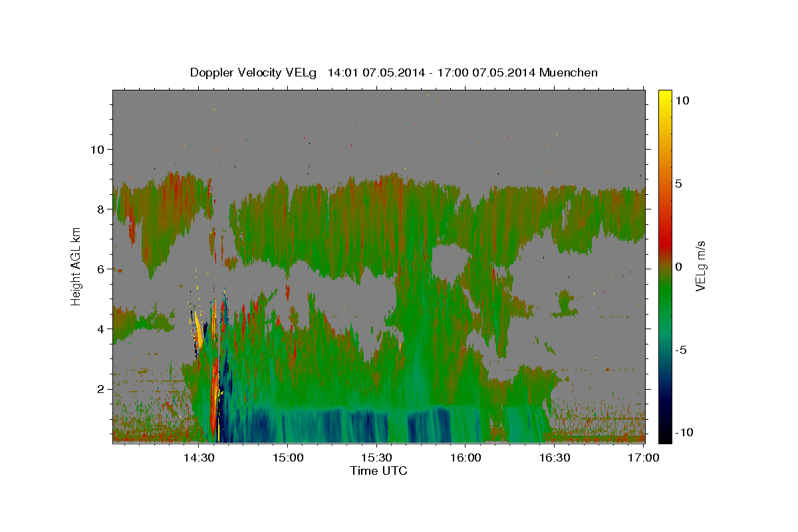Select the 15:30 time tick label

pyautogui.click(x=376, y=458)
